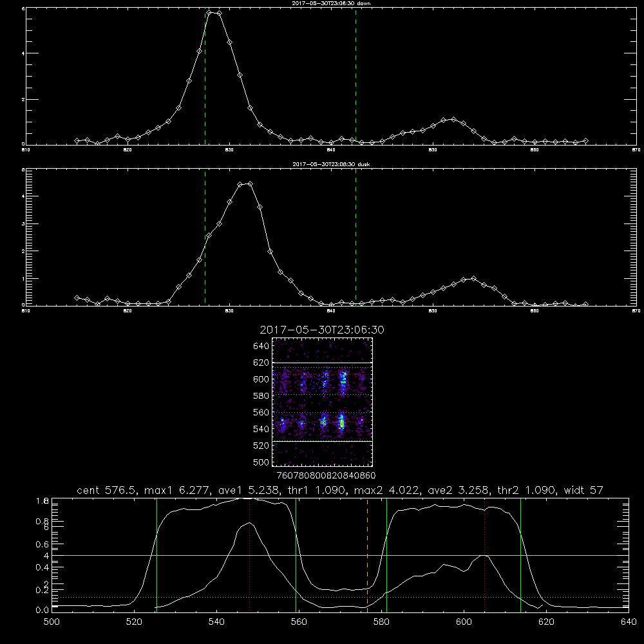Select the "ave2 3.258" value in stats header
Viewport: 644px width, 644px height.
(458, 490)
